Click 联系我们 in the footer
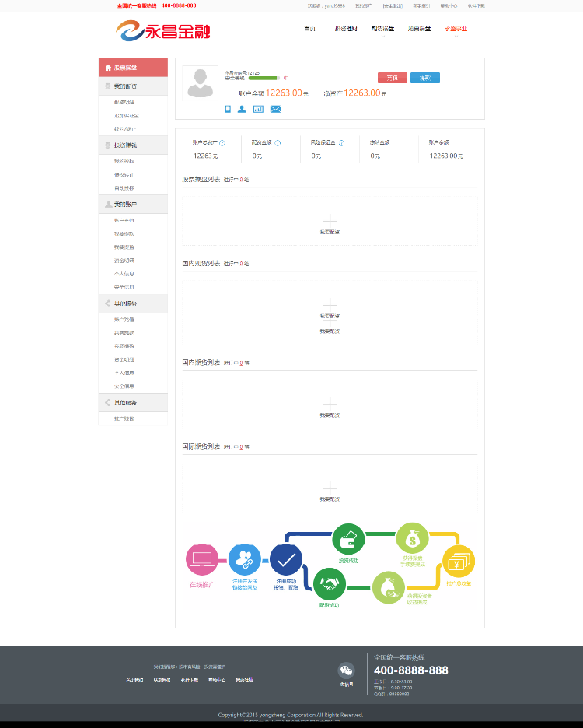Image resolution: width=583 pixels, height=728 pixels. [162, 681]
